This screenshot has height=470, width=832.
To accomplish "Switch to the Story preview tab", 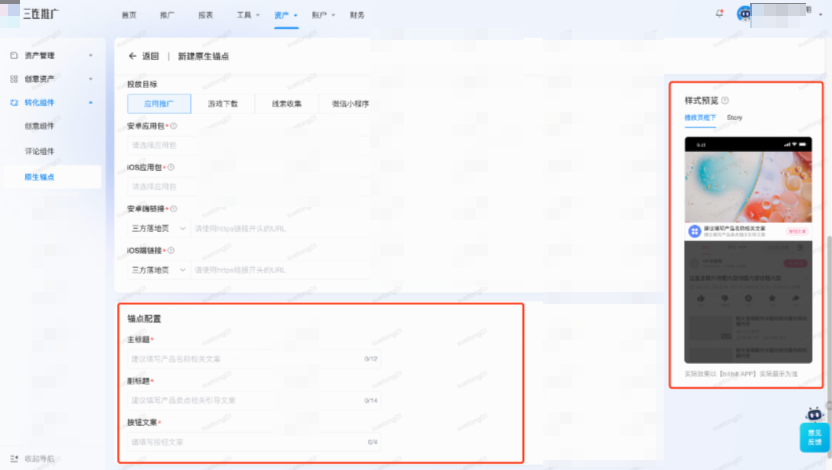I will click(734, 117).
